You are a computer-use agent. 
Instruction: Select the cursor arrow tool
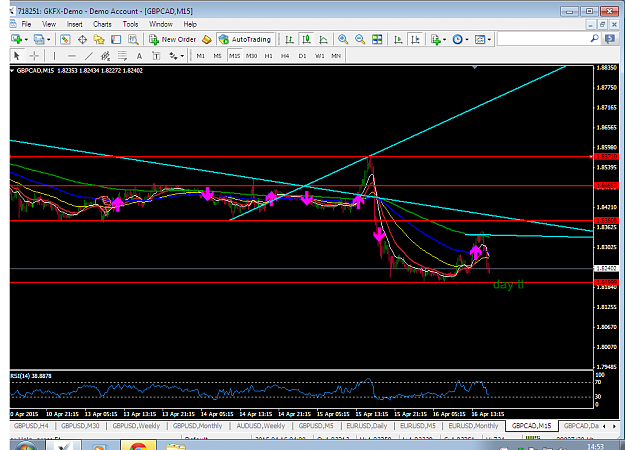pyautogui.click(x=17, y=56)
